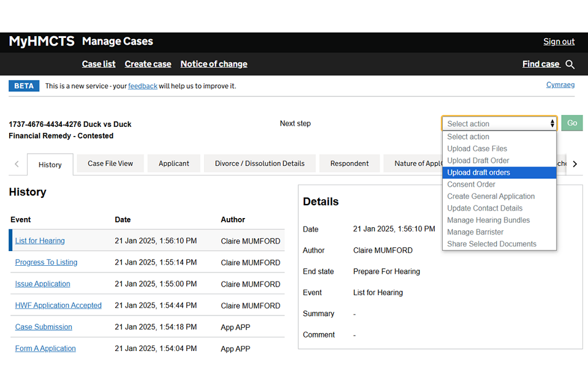Open the Applicant tab
This screenshot has width=588, height=392.
(174, 164)
